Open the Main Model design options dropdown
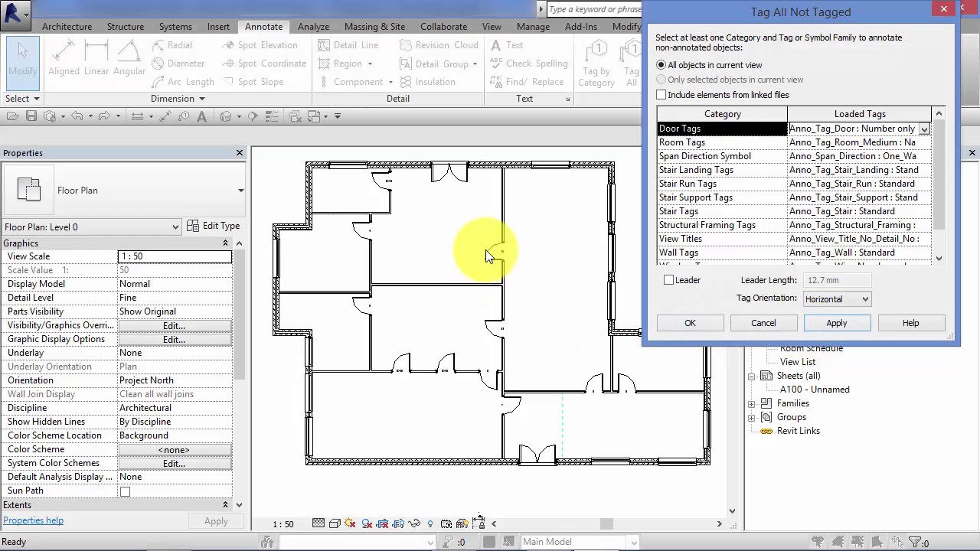This screenshot has width=980, height=551. 633,542
